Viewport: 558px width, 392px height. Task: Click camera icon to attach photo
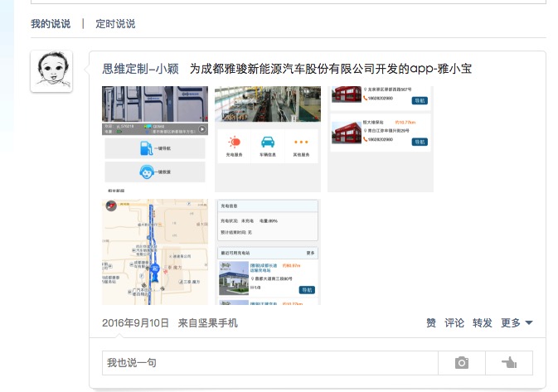pyautogui.click(x=462, y=363)
